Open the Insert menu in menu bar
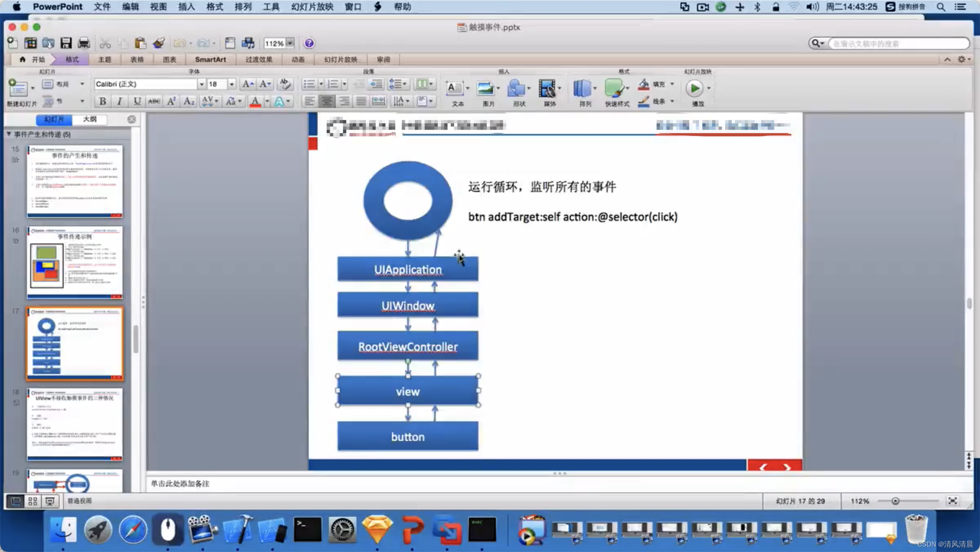Viewport: 980px width, 552px height. tap(186, 7)
